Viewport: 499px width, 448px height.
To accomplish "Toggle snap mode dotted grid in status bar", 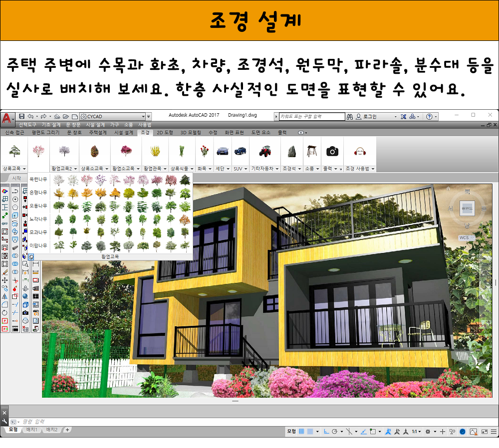I will click(x=310, y=432).
